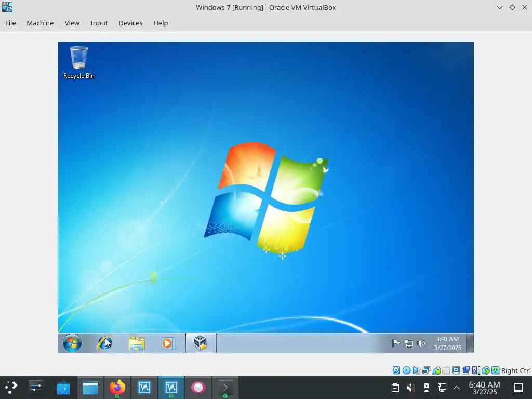Click VirtualBox recording indicator icon
The width and height of the screenshot is (532, 399).
466,370
